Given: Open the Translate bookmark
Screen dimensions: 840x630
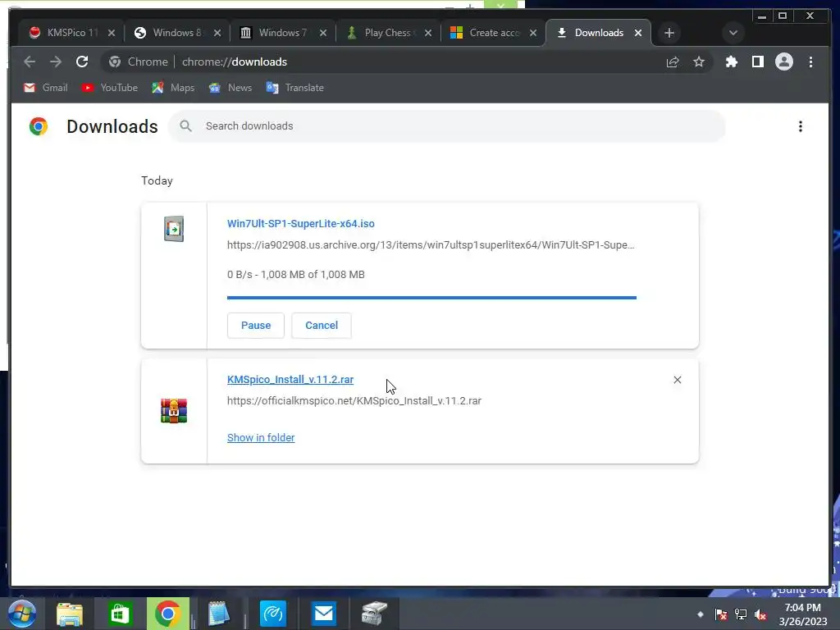Looking at the screenshot, I should pos(294,87).
